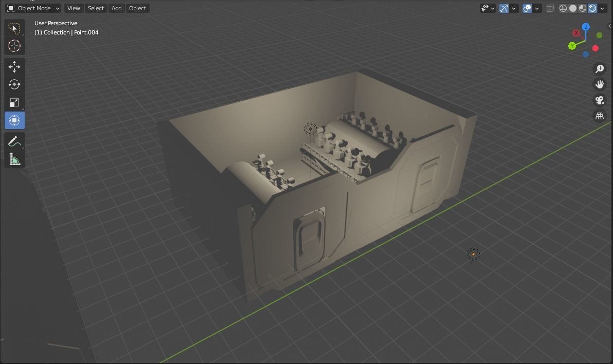Click the 'User Perspective' label
The width and height of the screenshot is (613, 364).
[x=56, y=23]
